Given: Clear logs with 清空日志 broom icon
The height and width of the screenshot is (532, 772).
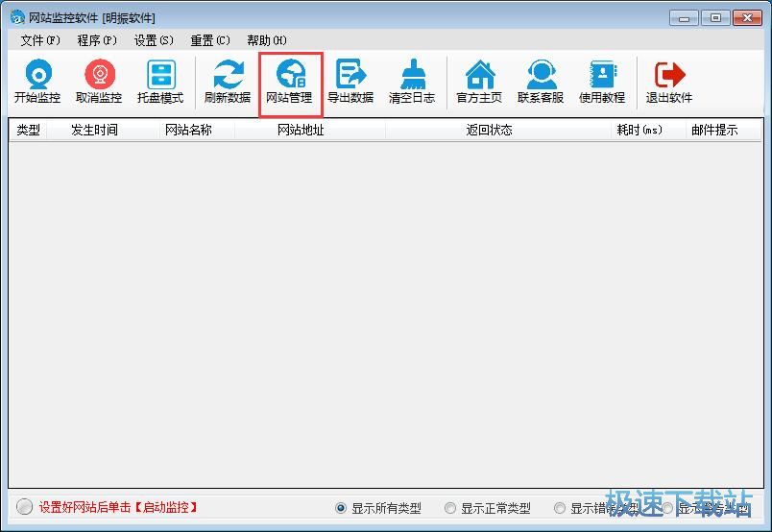Looking at the screenshot, I should 412,82.
